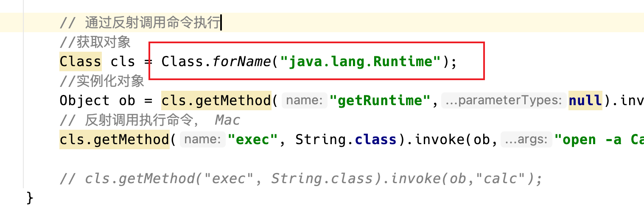Screen dimensions: 644x223
Task: Click the comment "// 反射调用执行命令, Mac"
Action: click(150, 120)
